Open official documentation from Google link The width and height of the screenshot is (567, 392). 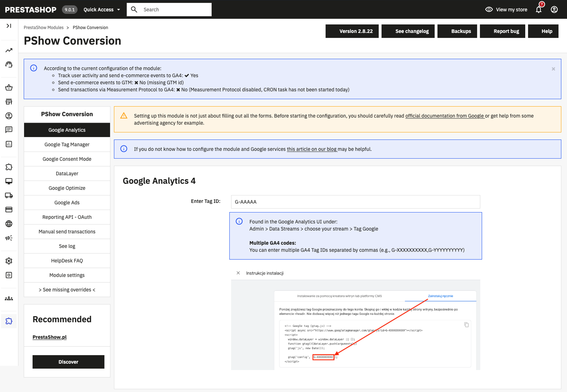444,116
